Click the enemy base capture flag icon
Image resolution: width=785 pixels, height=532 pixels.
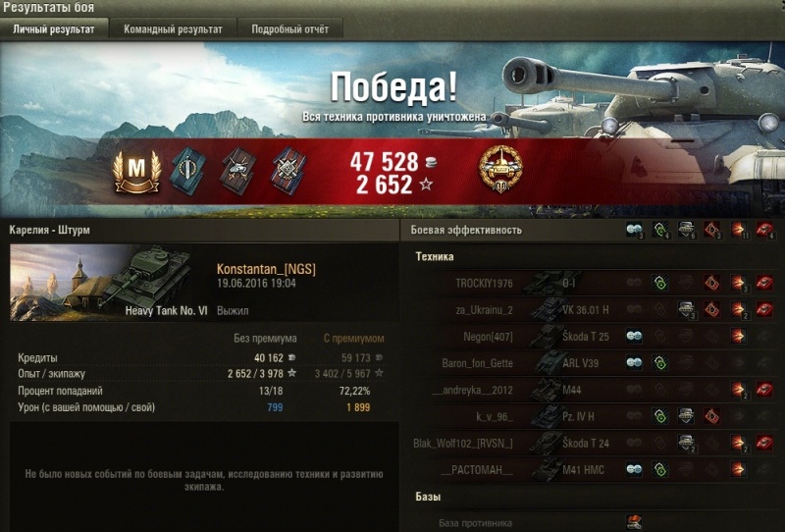pos(634,522)
